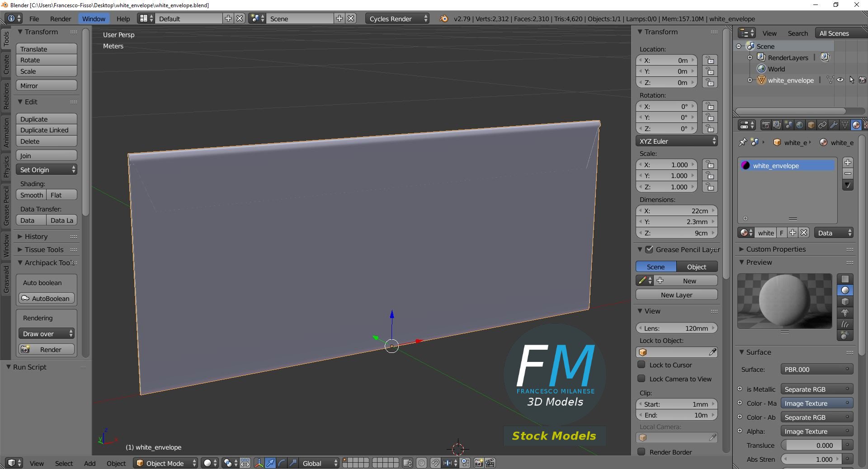The height and width of the screenshot is (469, 868).
Task: Expand the Custom Properties panel
Action: point(776,249)
